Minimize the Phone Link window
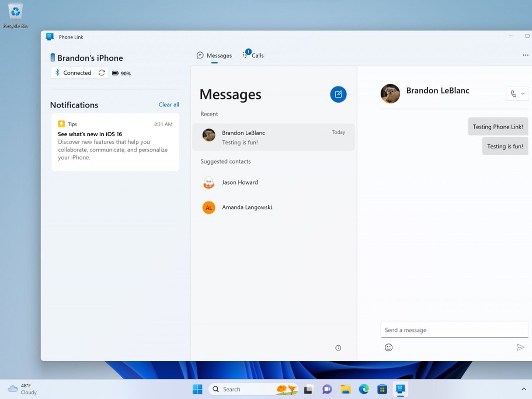532x399 pixels. (511, 36)
